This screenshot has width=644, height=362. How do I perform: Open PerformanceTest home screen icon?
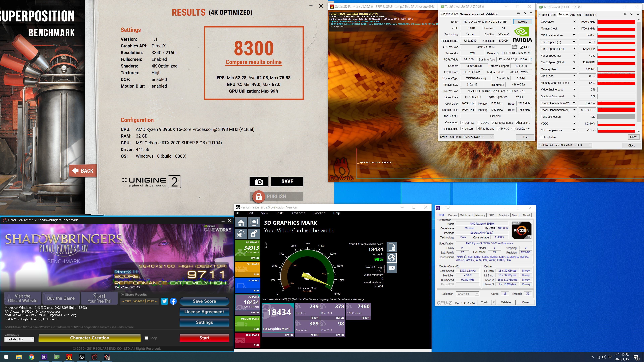(x=241, y=222)
